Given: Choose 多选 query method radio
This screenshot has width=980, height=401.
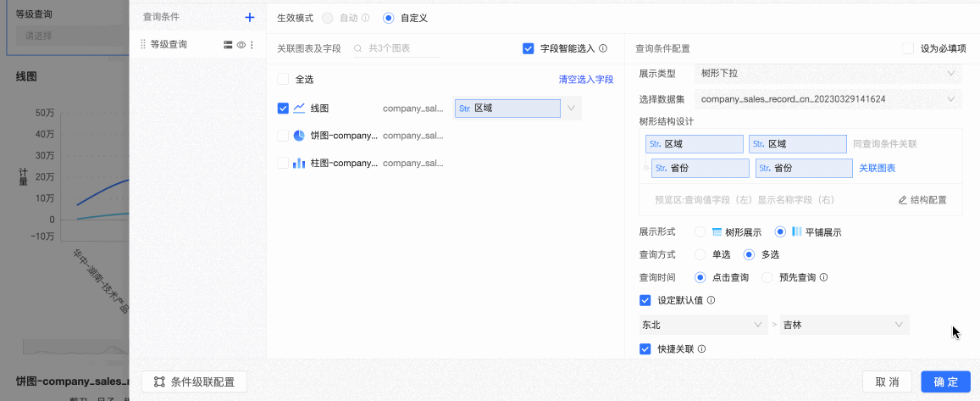Looking at the screenshot, I should click(x=749, y=254).
